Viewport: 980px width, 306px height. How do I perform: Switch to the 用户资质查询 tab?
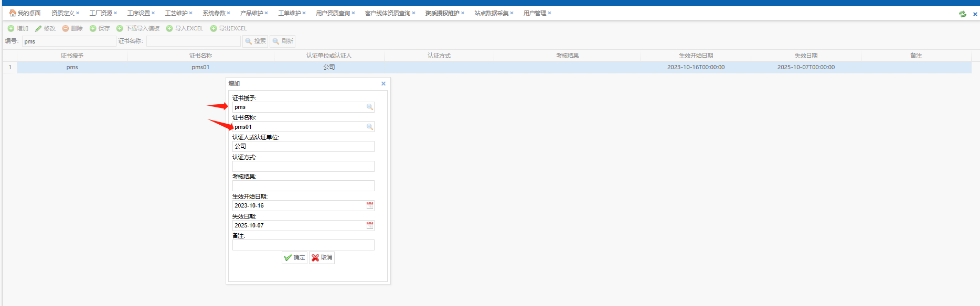pyautogui.click(x=333, y=13)
